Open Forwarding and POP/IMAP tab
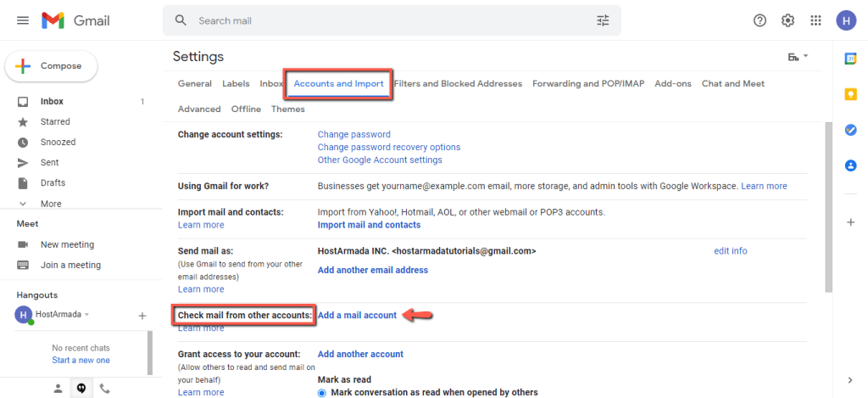 [x=588, y=84]
